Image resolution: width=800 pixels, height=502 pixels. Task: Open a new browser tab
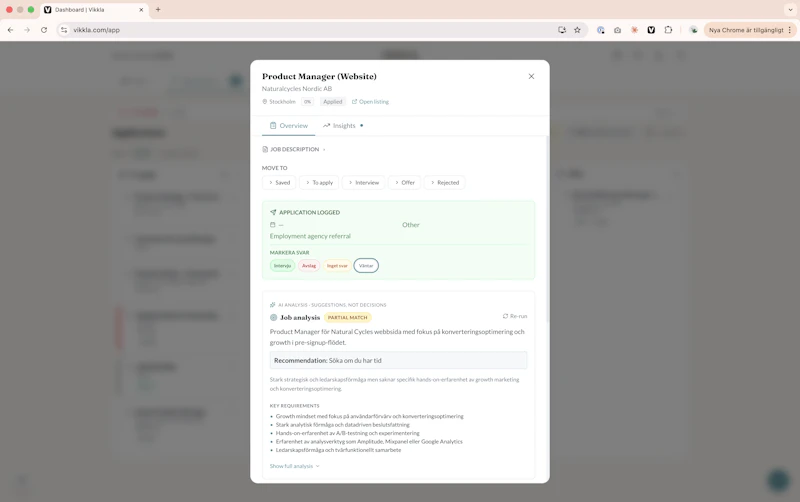coord(158,10)
